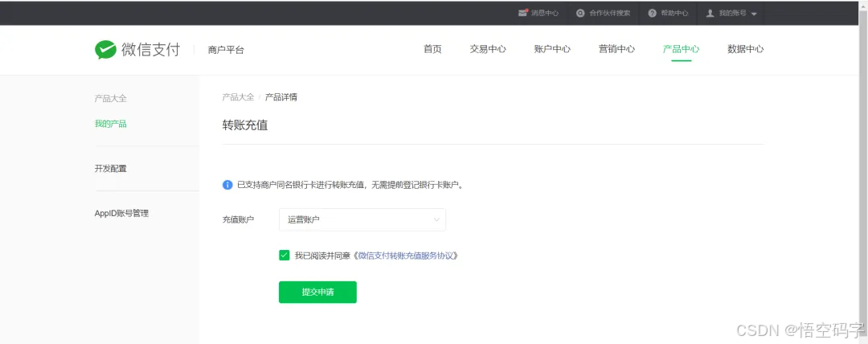Go to 首页 in the main navigation
Image resolution: width=868 pixels, height=344 pixels.
coord(432,49)
